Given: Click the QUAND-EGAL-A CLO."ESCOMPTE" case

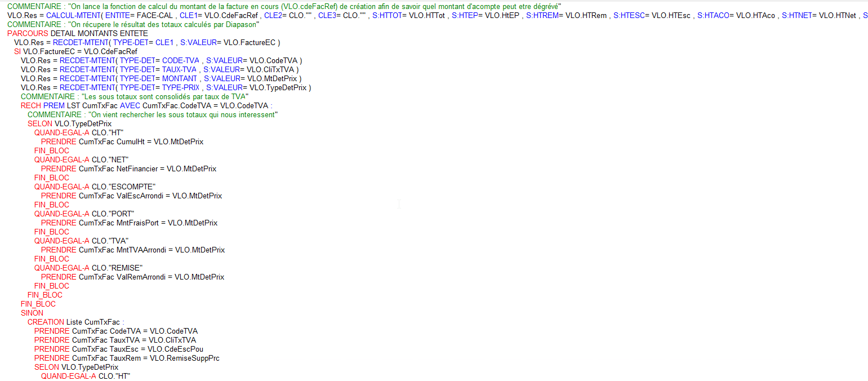Looking at the screenshot, I should tap(95, 187).
